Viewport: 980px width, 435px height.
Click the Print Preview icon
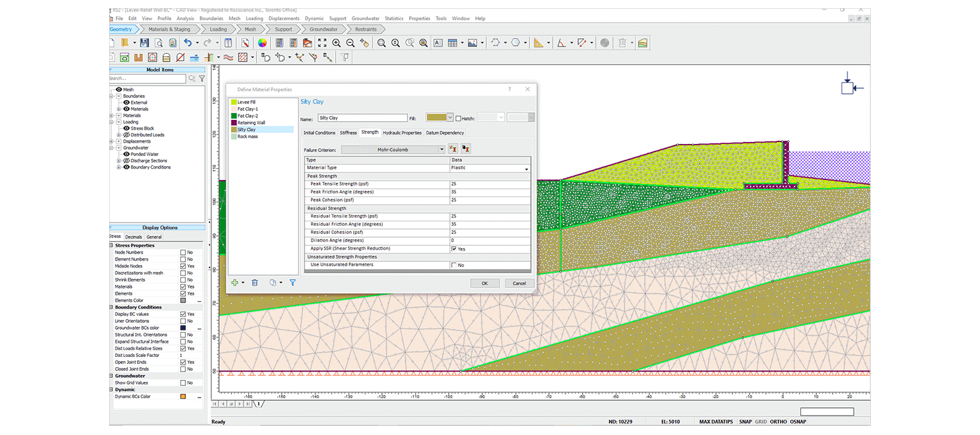pyautogui.click(x=158, y=42)
